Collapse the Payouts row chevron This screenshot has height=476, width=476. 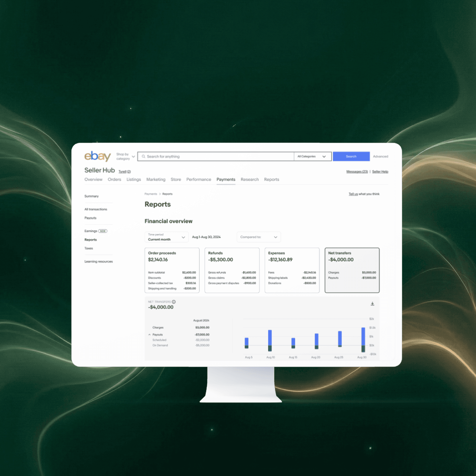click(149, 335)
